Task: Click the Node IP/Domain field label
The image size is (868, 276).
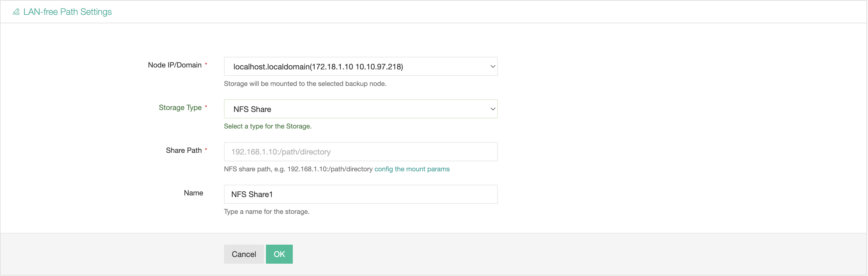Action: (174, 65)
